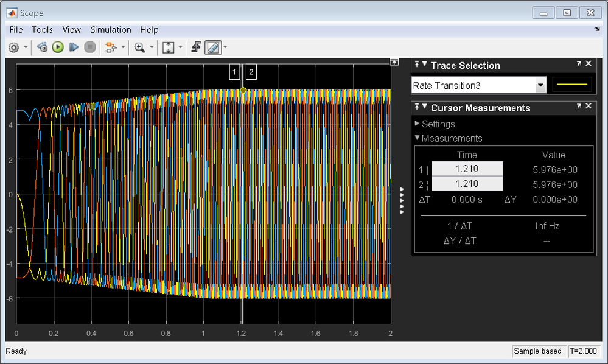Click the Highlight Simulink block icon
The height and width of the screenshot is (364, 608).
click(x=111, y=47)
